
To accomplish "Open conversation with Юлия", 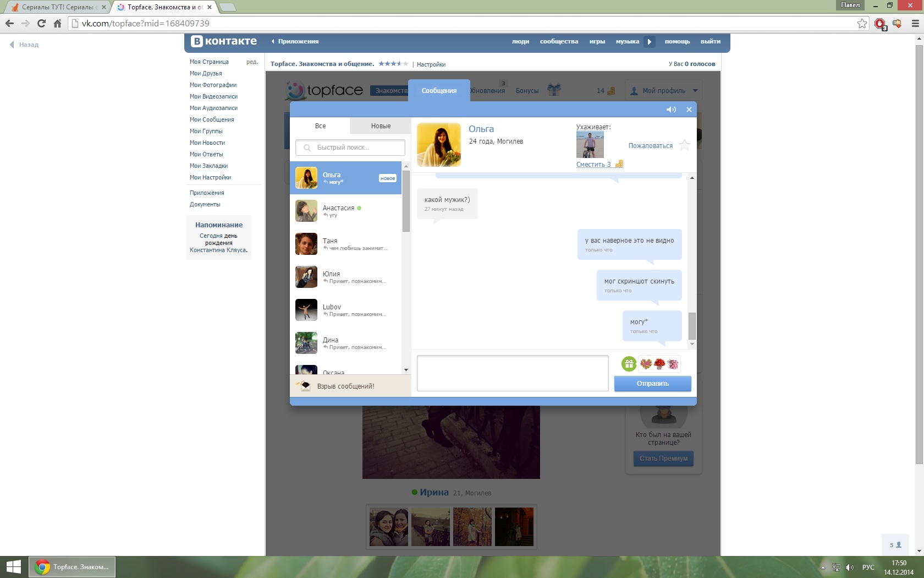I will [346, 277].
